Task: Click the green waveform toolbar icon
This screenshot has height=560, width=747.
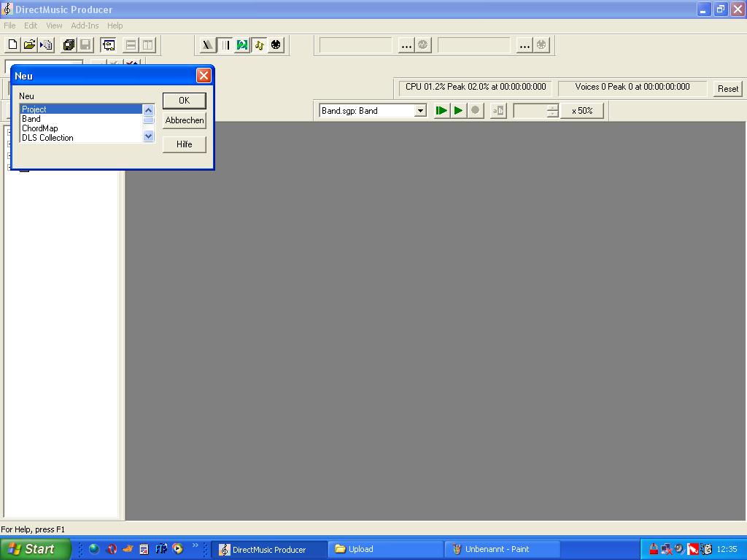Action: pyautogui.click(x=242, y=44)
